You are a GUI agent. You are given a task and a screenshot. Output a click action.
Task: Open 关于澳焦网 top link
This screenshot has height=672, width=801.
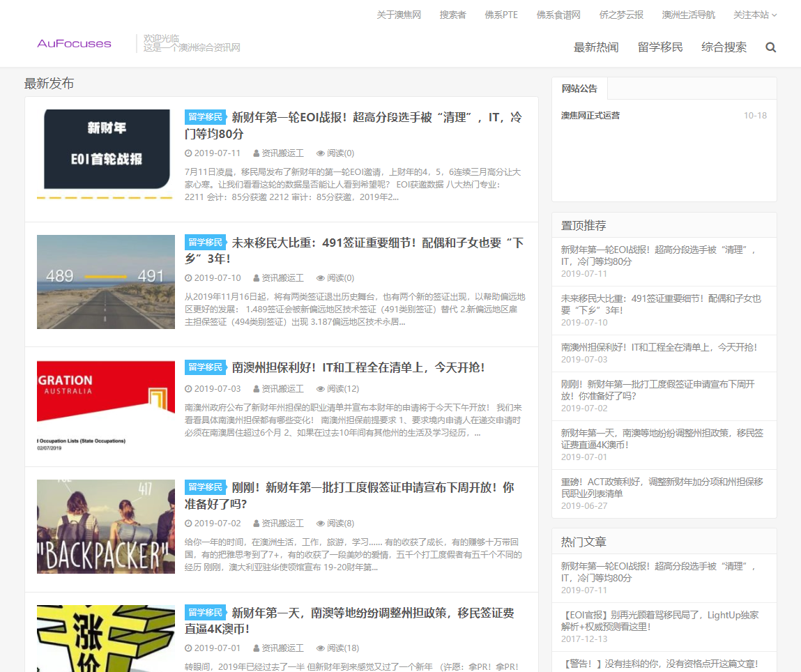(399, 15)
